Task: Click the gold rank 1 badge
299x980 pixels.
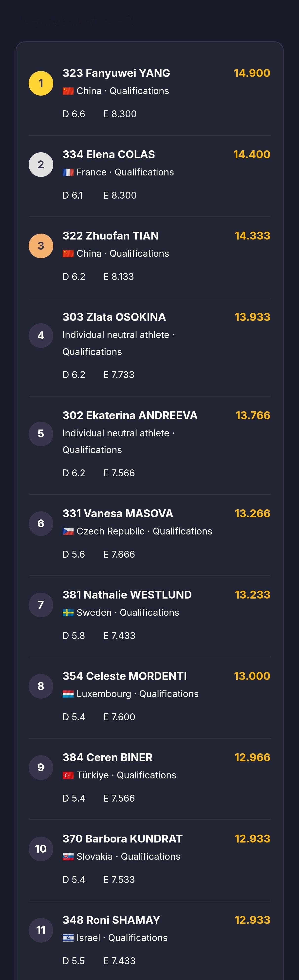Action: [x=41, y=83]
